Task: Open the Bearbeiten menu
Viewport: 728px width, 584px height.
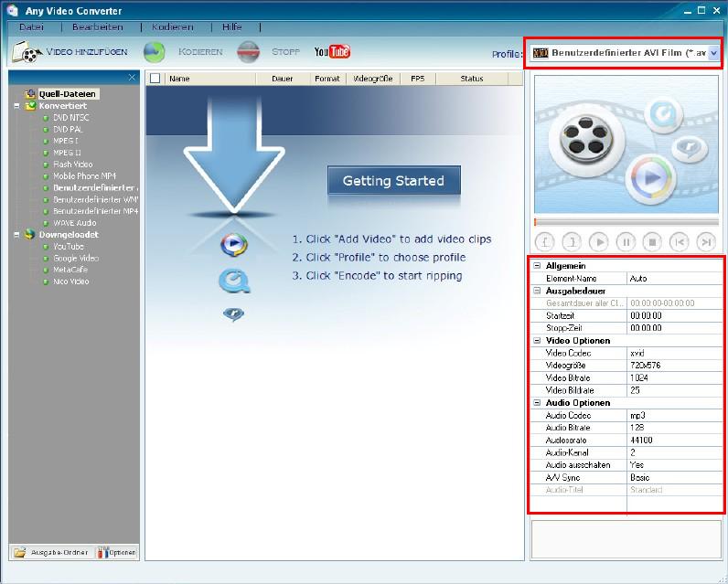Action: pos(97,27)
